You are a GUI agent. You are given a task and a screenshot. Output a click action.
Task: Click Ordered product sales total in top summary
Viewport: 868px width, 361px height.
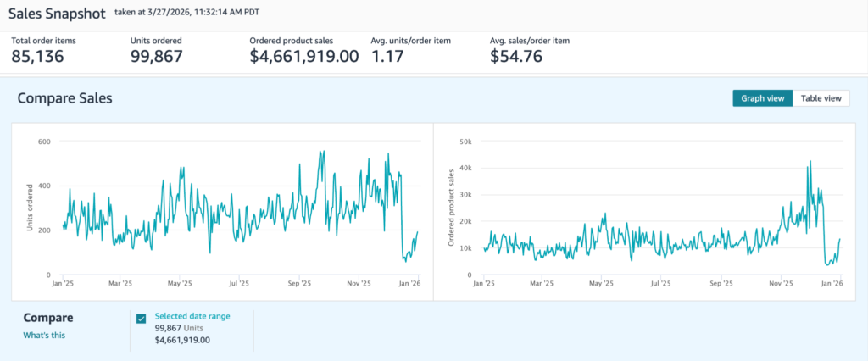pos(303,57)
